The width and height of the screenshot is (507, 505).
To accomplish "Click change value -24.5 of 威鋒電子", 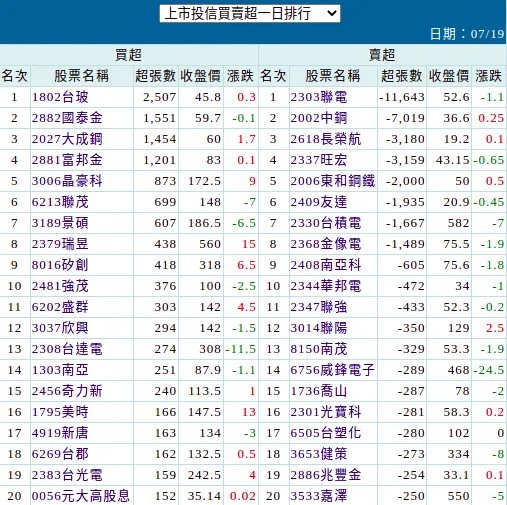I will [489, 370].
